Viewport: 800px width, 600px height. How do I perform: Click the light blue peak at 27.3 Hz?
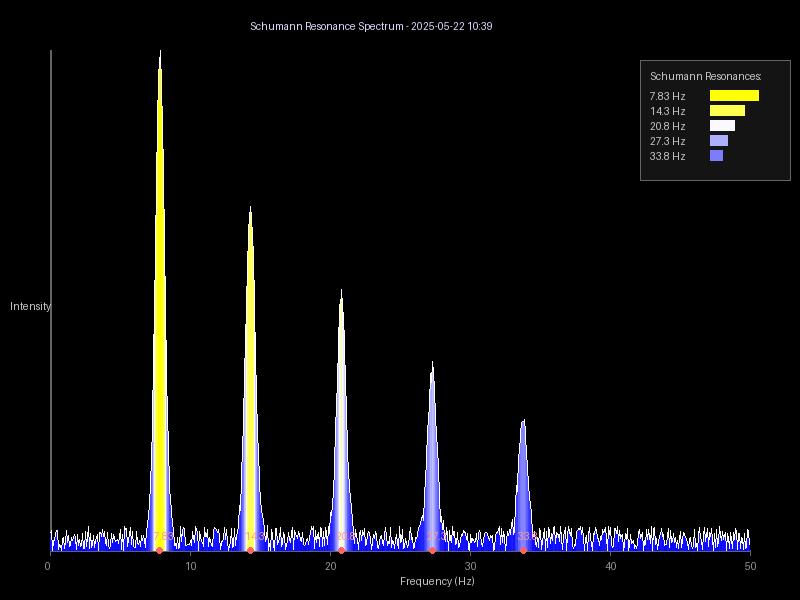pyautogui.click(x=432, y=456)
